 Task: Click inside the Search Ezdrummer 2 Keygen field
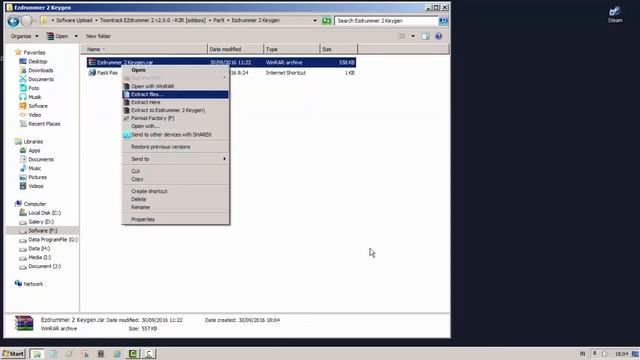pos(386,20)
